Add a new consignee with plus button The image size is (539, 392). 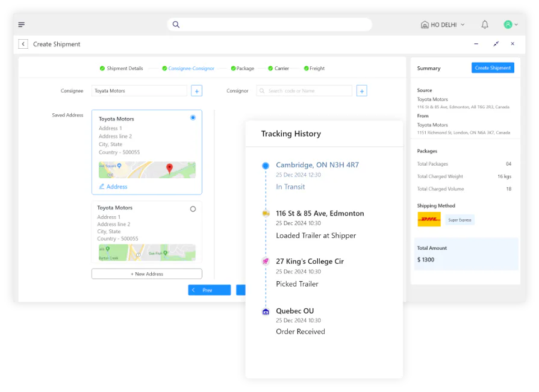point(196,91)
